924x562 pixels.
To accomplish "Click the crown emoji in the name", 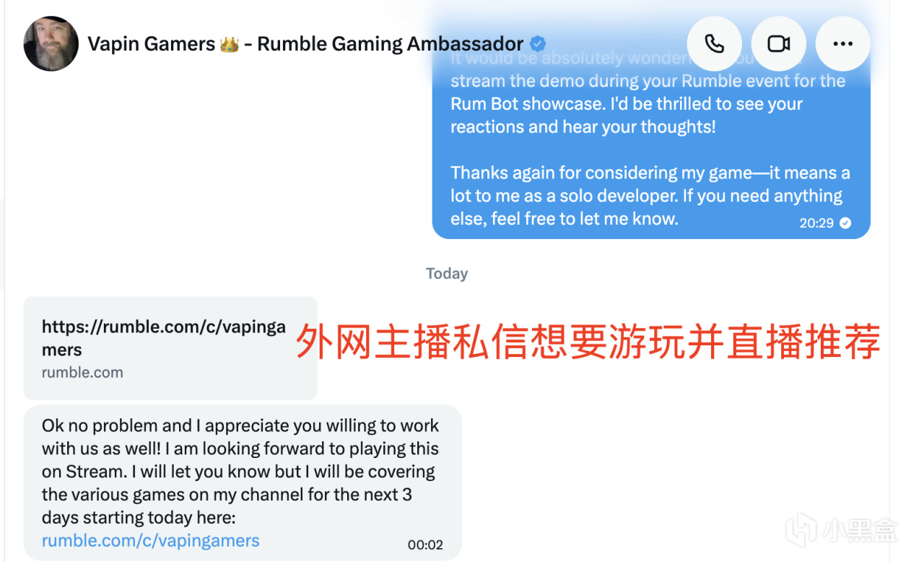I will pos(230,44).
